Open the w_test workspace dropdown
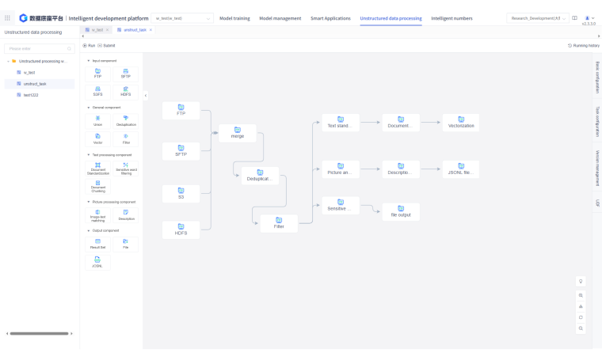Image resolution: width=602 pixels, height=364 pixels. click(x=183, y=18)
